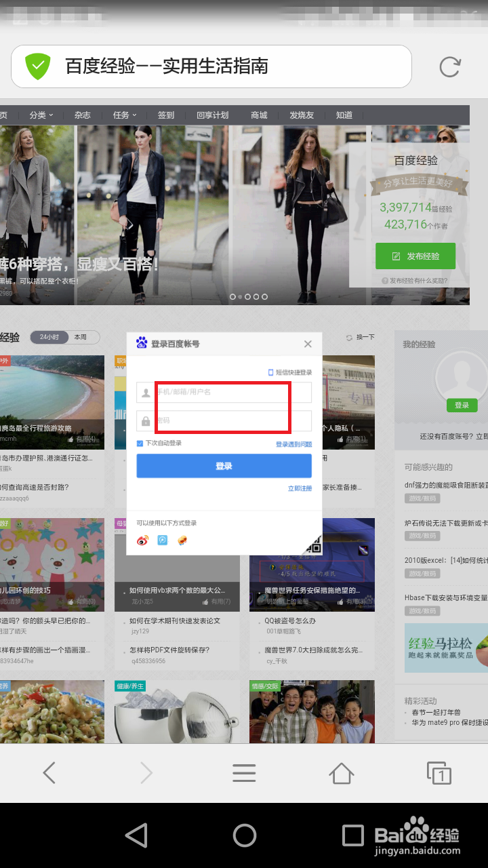This screenshot has width=488, height=868.
Task: Select 24小时 toggle option
Action: (x=49, y=337)
